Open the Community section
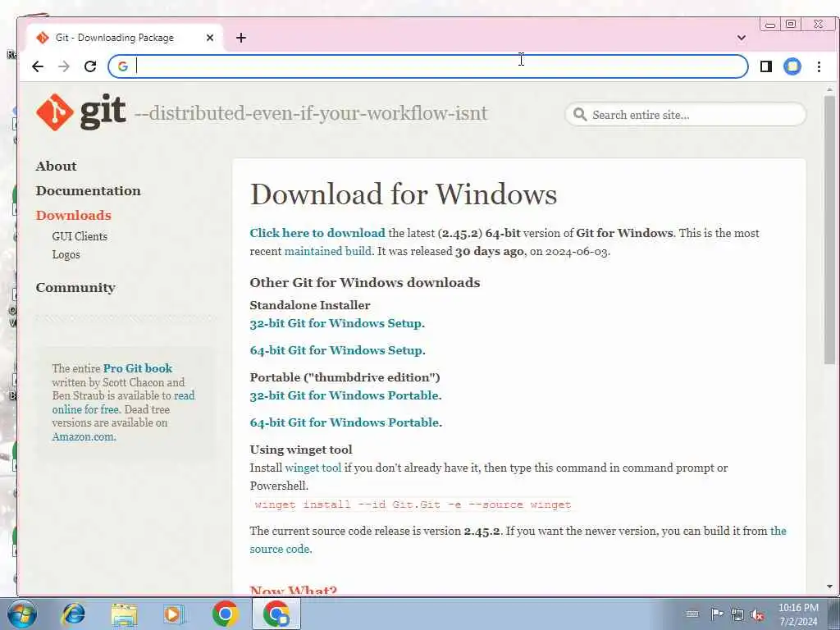This screenshot has width=840, height=630. point(75,288)
